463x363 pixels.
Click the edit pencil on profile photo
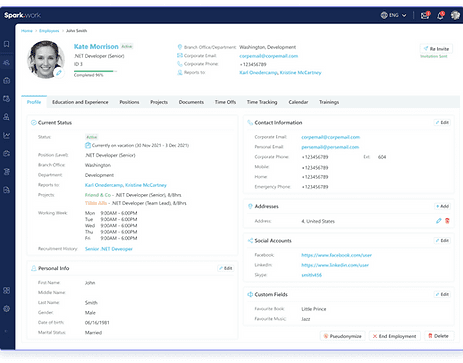59,73
